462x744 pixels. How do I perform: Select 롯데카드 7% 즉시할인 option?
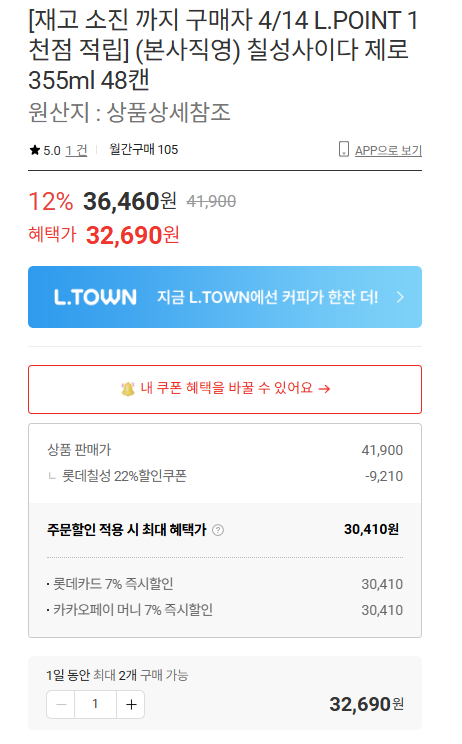[225, 584]
